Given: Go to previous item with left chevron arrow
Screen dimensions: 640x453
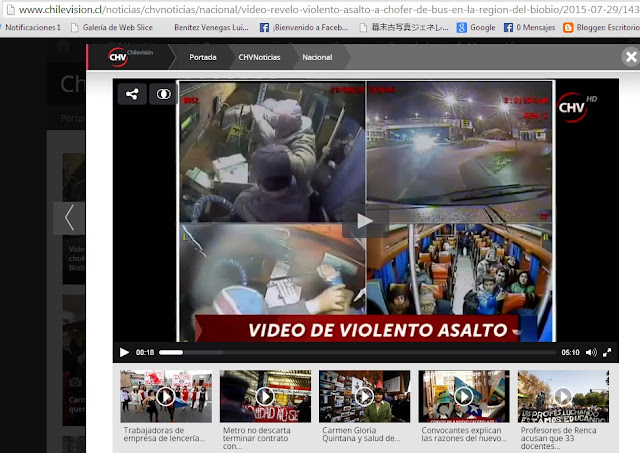Looking at the screenshot, I should [69, 218].
